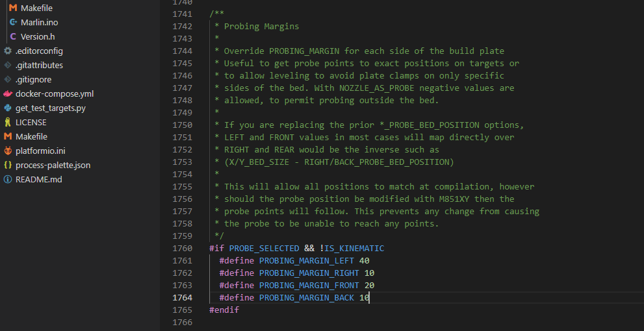
Task: Click IS_KINEMATIC in the #if condition
Action: [x=354, y=249]
